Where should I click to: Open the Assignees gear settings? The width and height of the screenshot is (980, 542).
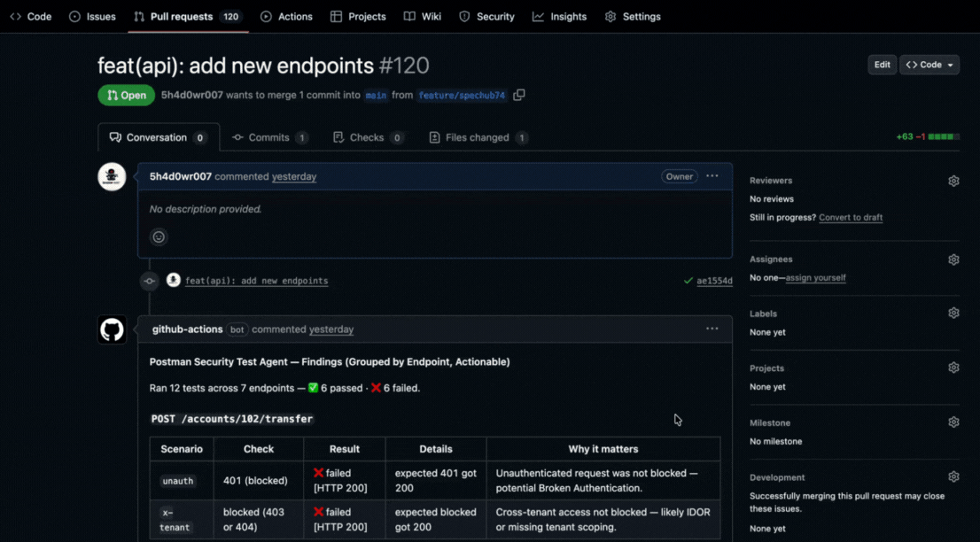pos(953,259)
